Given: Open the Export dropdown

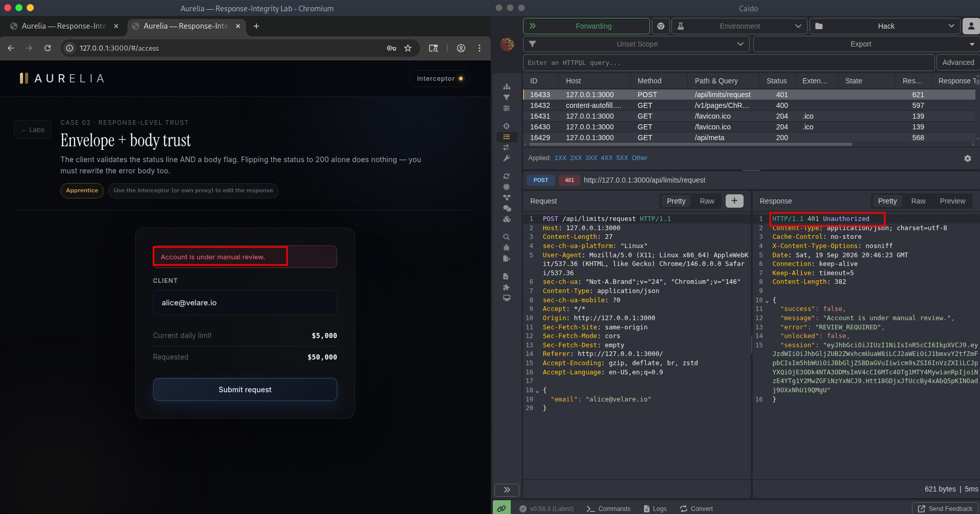Looking at the screenshot, I should [866, 44].
